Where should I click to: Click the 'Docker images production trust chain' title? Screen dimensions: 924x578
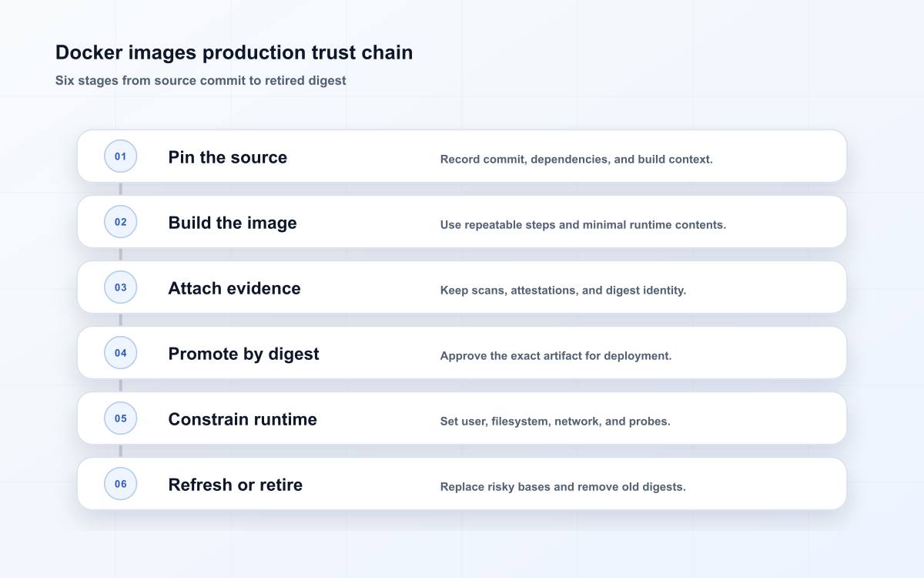point(234,52)
